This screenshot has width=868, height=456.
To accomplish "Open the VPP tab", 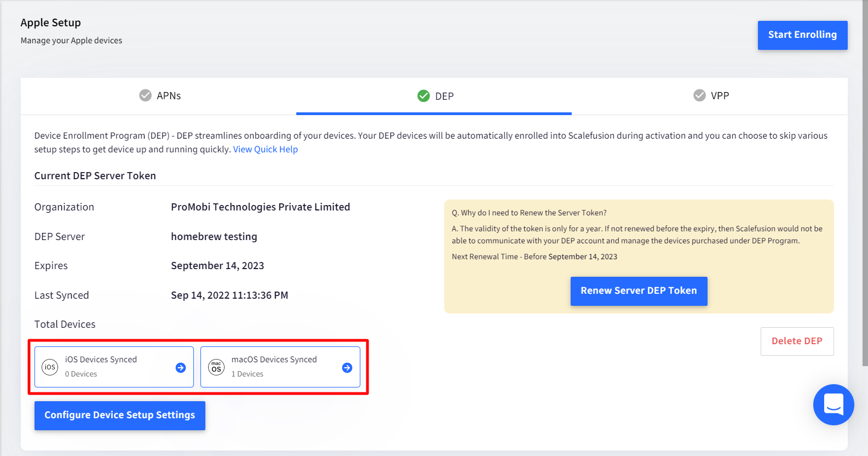I will pyautogui.click(x=710, y=96).
